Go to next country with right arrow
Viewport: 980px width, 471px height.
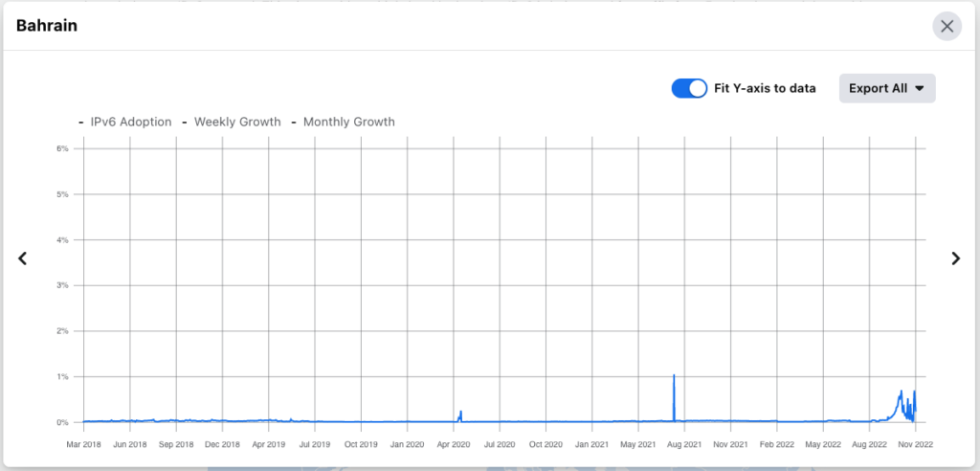pyautogui.click(x=954, y=258)
